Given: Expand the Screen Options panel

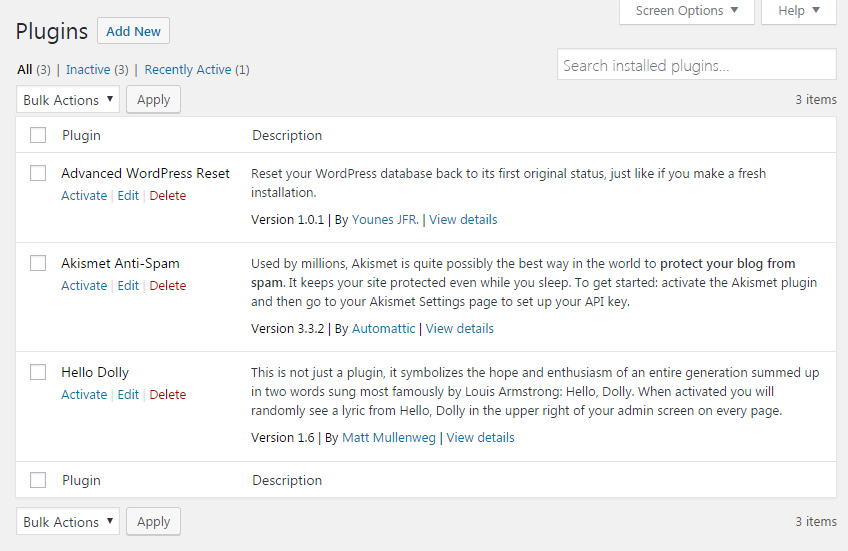Looking at the screenshot, I should pos(686,11).
